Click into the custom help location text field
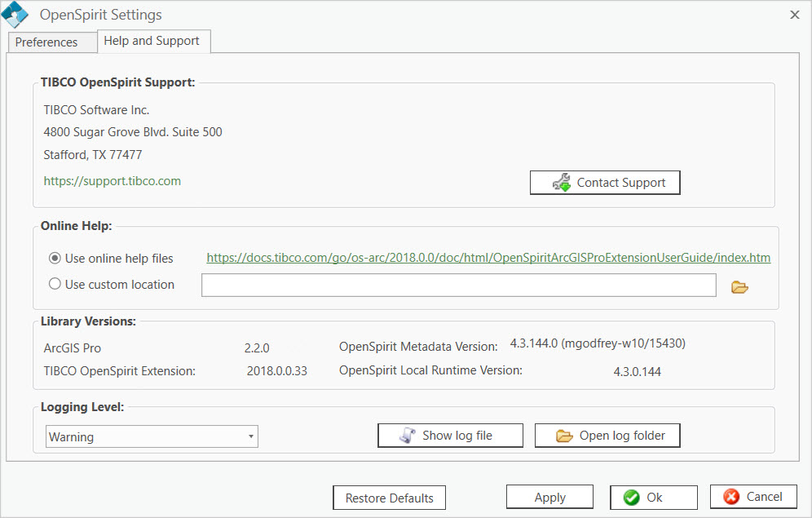The height and width of the screenshot is (518, 812). tap(459, 286)
